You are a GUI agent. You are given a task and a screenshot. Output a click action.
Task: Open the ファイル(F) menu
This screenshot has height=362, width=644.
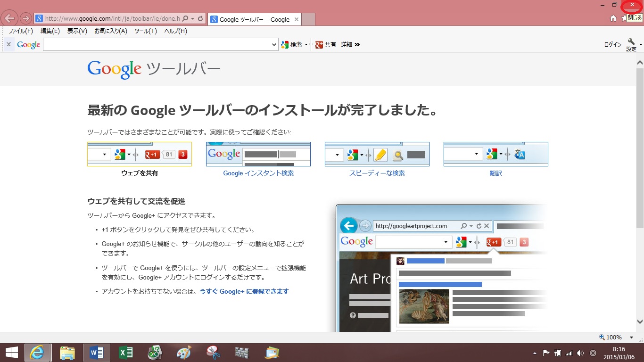[21, 31]
